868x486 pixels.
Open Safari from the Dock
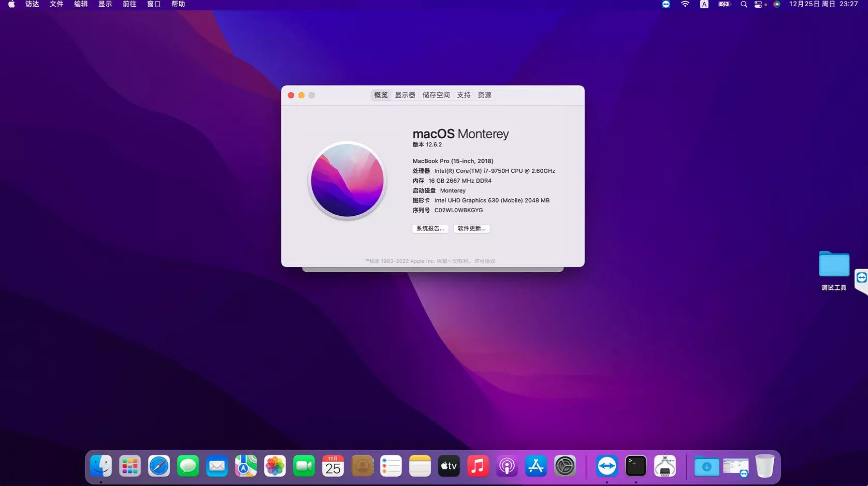[x=159, y=466]
